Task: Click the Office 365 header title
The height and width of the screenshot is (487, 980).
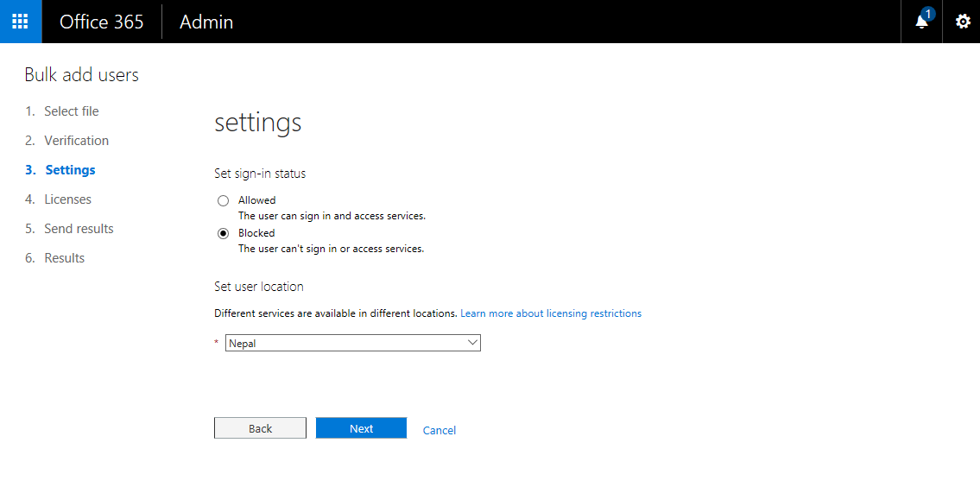Action: click(102, 22)
